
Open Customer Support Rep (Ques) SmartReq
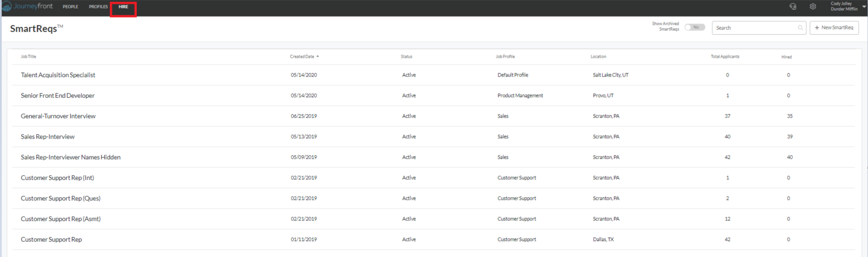(x=60, y=198)
